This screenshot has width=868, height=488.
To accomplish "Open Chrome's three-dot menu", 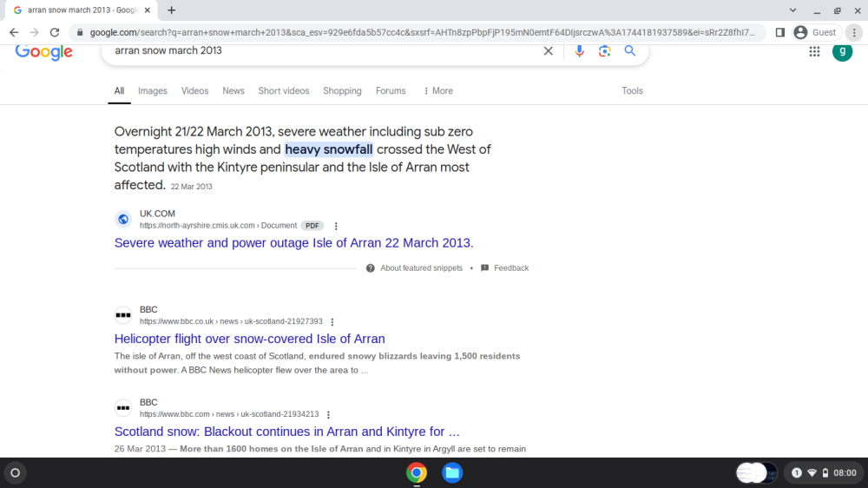I will [854, 33].
